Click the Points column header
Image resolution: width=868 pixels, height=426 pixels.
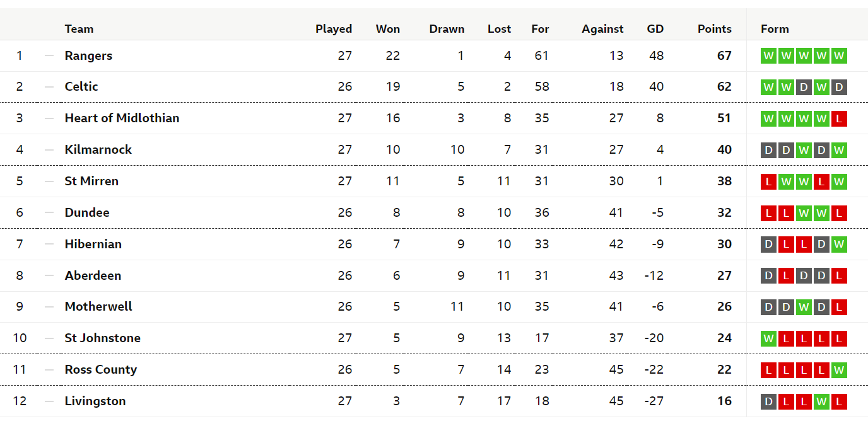715,29
